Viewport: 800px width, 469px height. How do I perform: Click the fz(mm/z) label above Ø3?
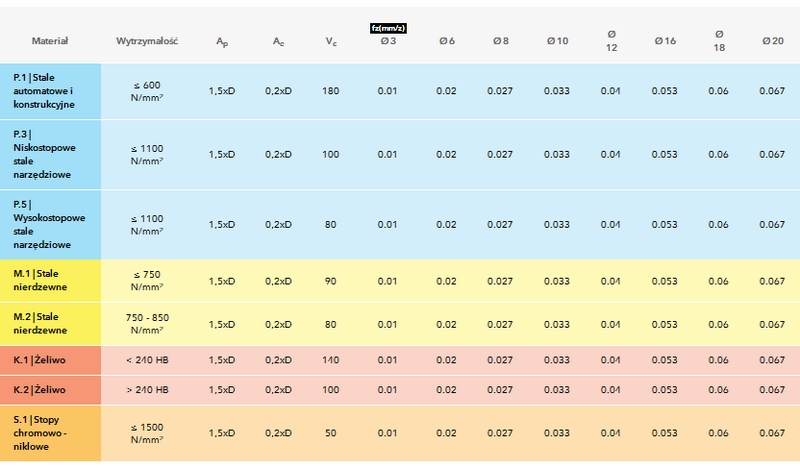pyautogui.click(x=388, y=27)
